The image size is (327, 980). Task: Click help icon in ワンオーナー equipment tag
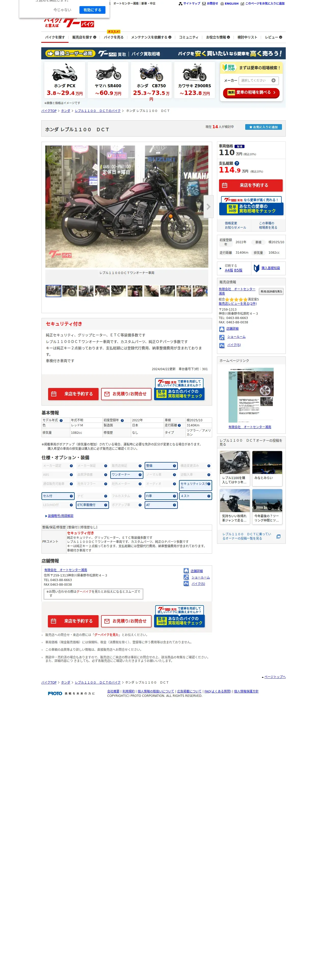coord(140,475)
